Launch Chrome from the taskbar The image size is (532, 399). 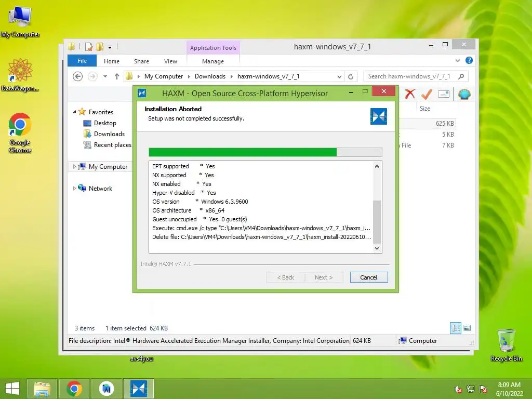[74, 389]
